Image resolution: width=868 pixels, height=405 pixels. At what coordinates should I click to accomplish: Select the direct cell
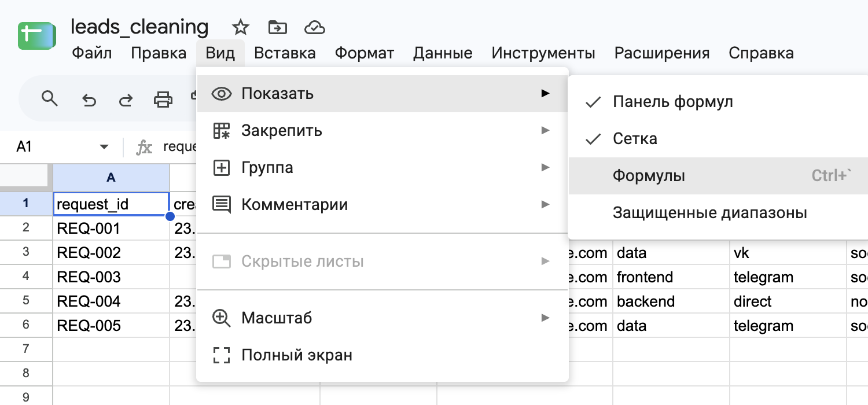tap(788, 301)
